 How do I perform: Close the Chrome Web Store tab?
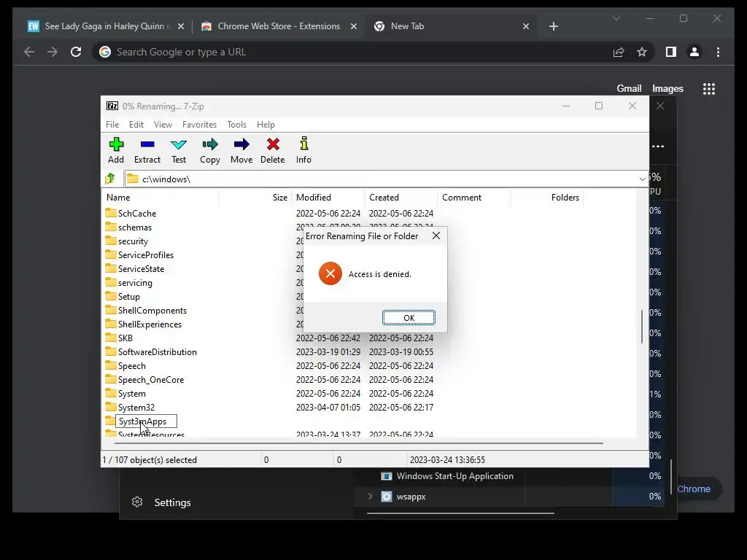(x=354, y=26)
